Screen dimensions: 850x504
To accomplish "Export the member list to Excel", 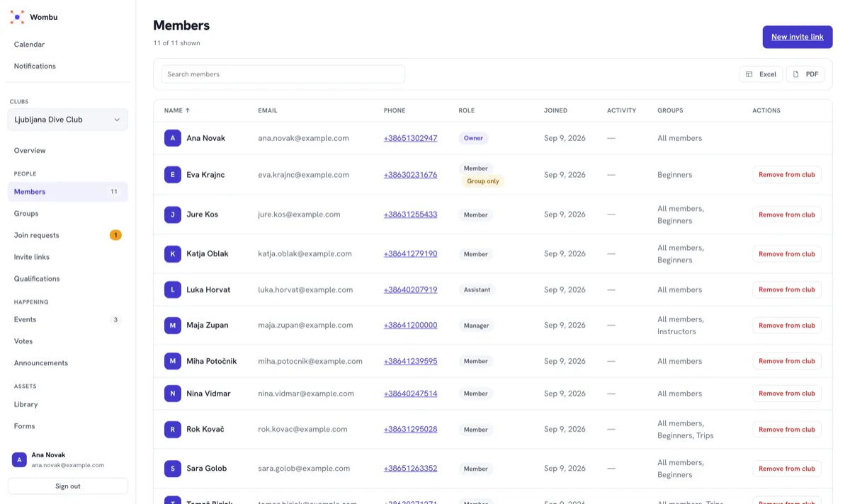I will tap(761, 74).
